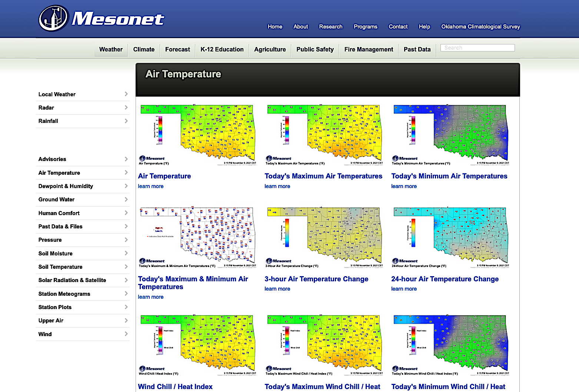Screen dimensions: 579x392
Task: Click learn more under 24-hour Air Temperature Change
Action: 404,289
